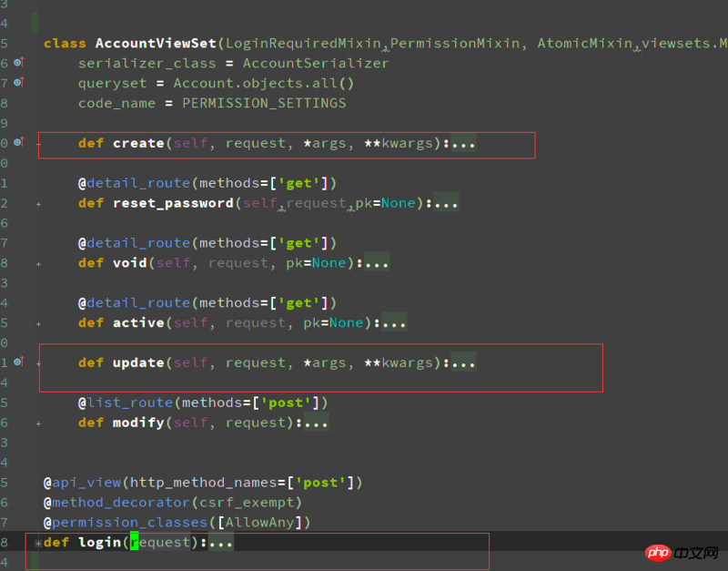The height and width of the screenshot is (571, 728).
Task: Expand the folded login function with plus marker
Action: point(38,543)
